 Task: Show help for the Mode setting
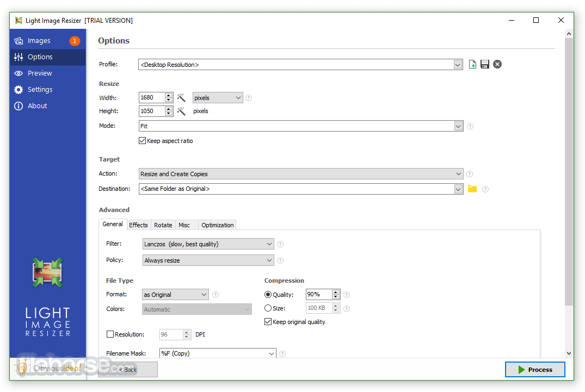click(x=470, y=126)
